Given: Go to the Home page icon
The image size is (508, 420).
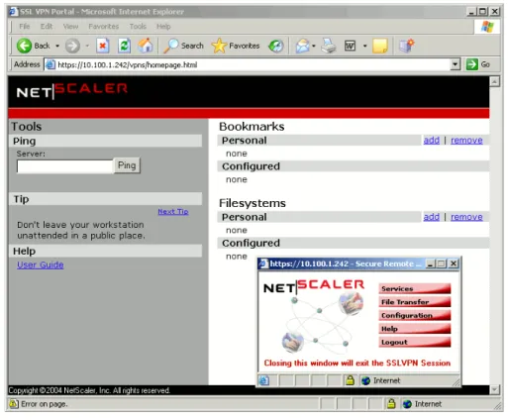Looking at the screenshot, I should click(146, 46).
